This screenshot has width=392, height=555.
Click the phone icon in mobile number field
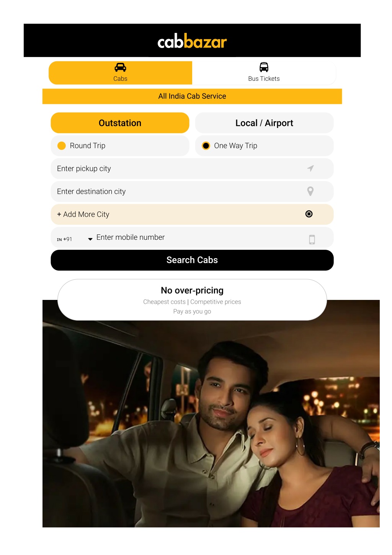click(312, 239)
